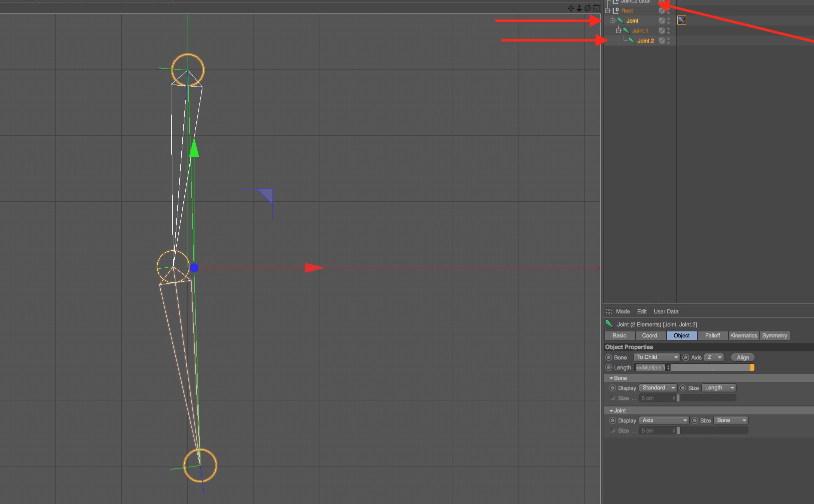This screenshot has width=814, height=504.
Task: Collapse the Root hierarchy
Action: point(608,11)
